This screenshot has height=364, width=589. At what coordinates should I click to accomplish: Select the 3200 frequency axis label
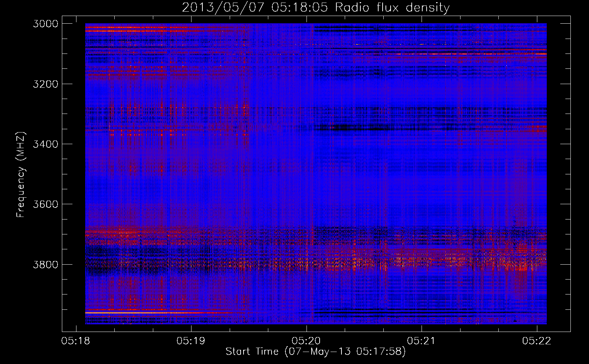46,84
